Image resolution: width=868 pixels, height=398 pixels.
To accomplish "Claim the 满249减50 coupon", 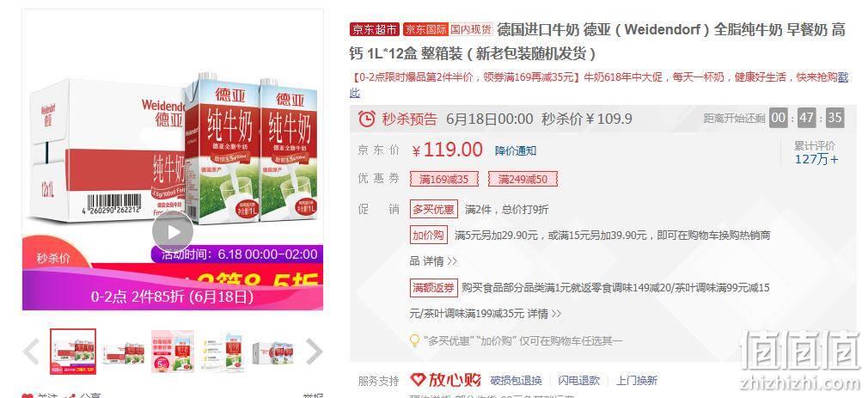I will click(x=523, y=179).
